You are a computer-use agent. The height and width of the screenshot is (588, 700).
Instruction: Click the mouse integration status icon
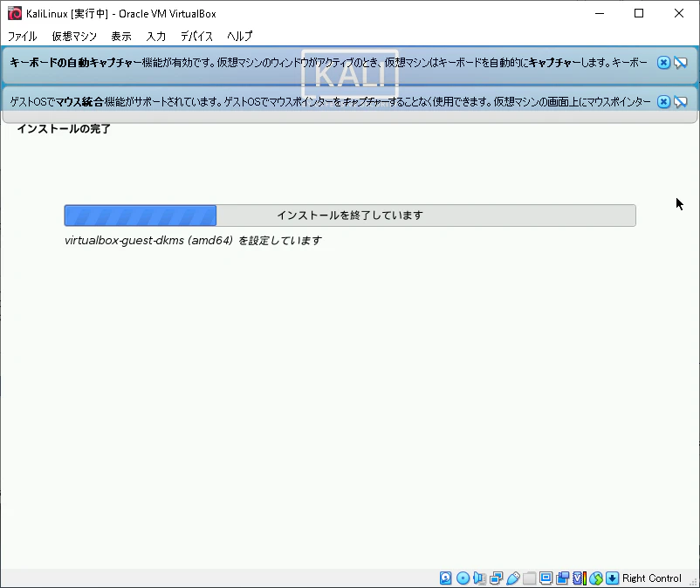point(596,578)
